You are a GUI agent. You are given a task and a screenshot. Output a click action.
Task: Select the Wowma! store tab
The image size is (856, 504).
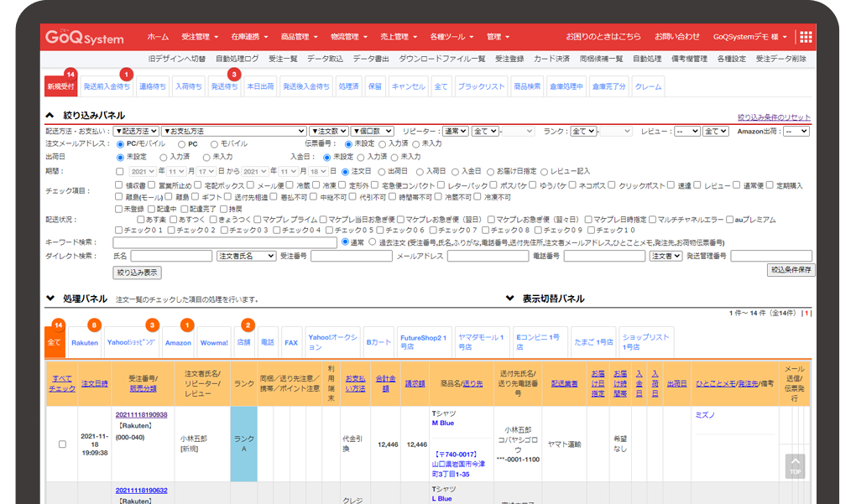click(x=214, y=342)
